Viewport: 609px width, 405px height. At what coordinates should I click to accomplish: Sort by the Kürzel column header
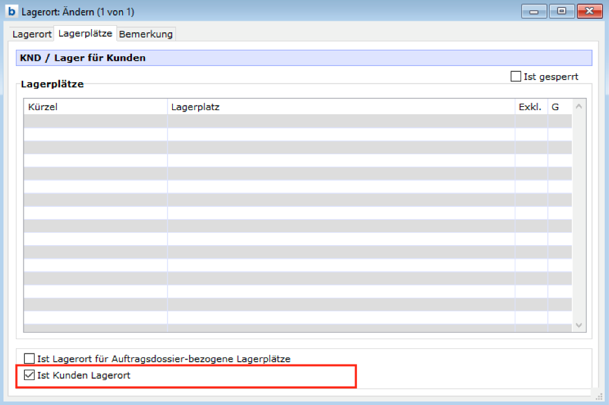pyautogui.click(x=95, y=106)
